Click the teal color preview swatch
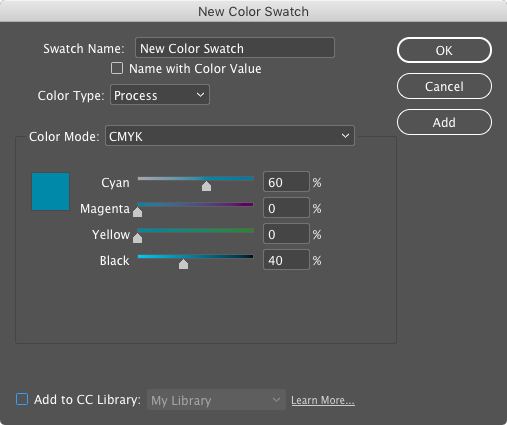Viewport: 507px width, 425px height. (50, 192)
